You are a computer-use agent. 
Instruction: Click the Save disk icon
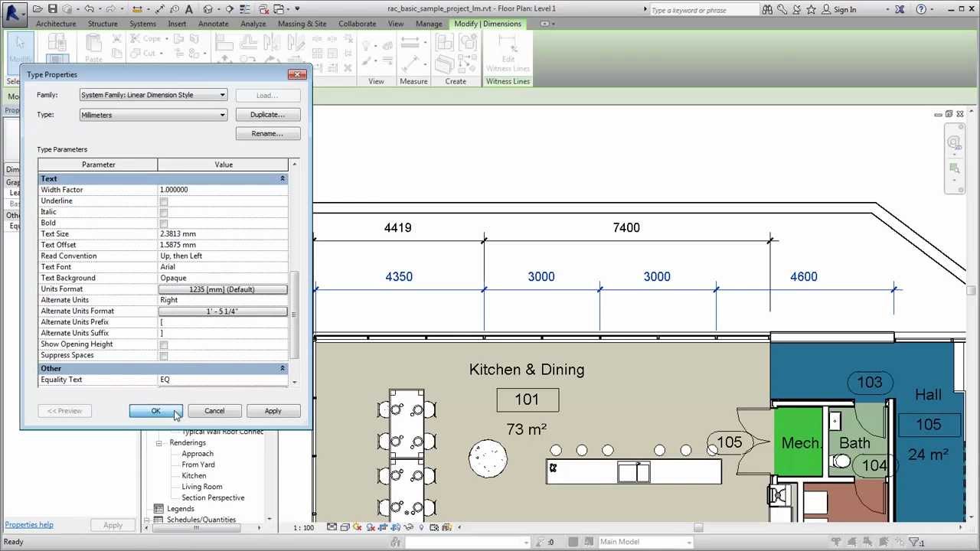(52, 9)
